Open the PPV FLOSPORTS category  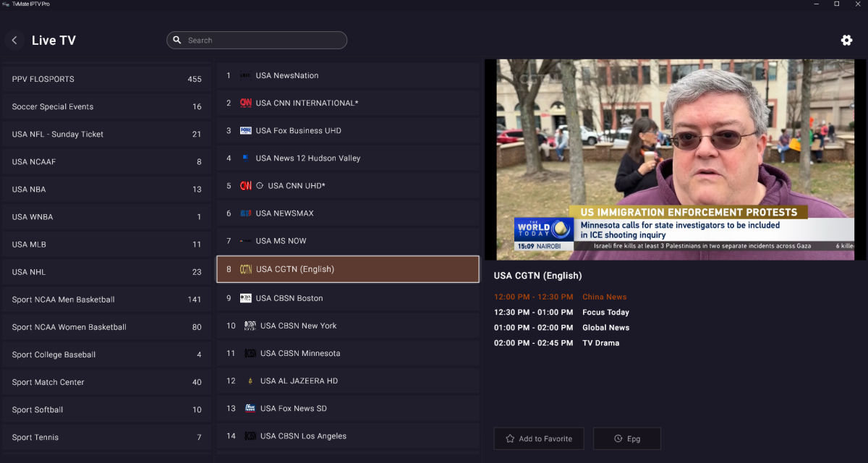(106, 79)
